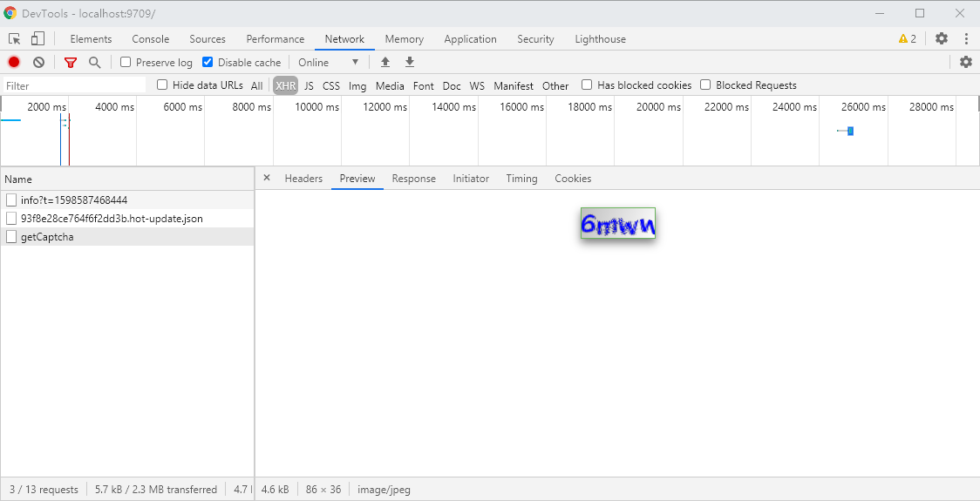Open the Online throttling dropdown
The height and width of the screenshot is (501, 980).
[329, 62]
